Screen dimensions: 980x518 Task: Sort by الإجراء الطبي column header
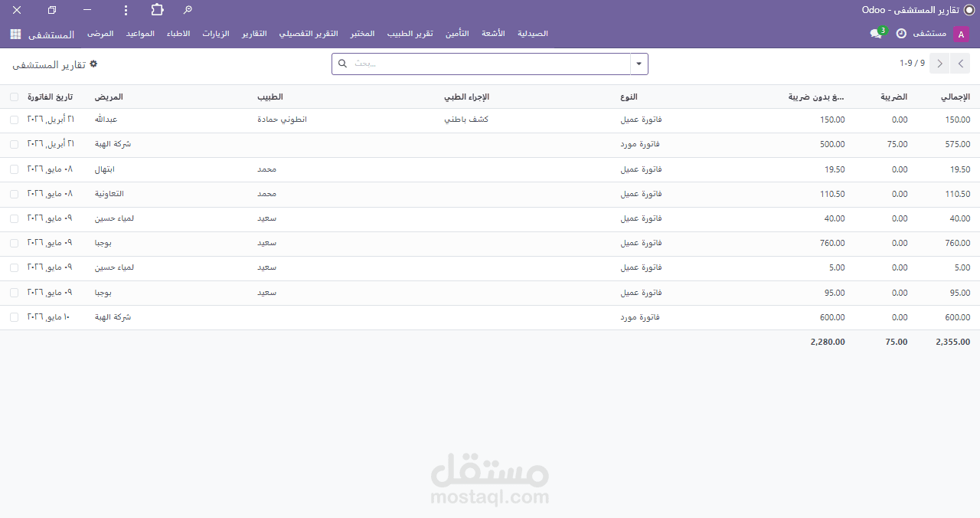click(x=466, y=97)
